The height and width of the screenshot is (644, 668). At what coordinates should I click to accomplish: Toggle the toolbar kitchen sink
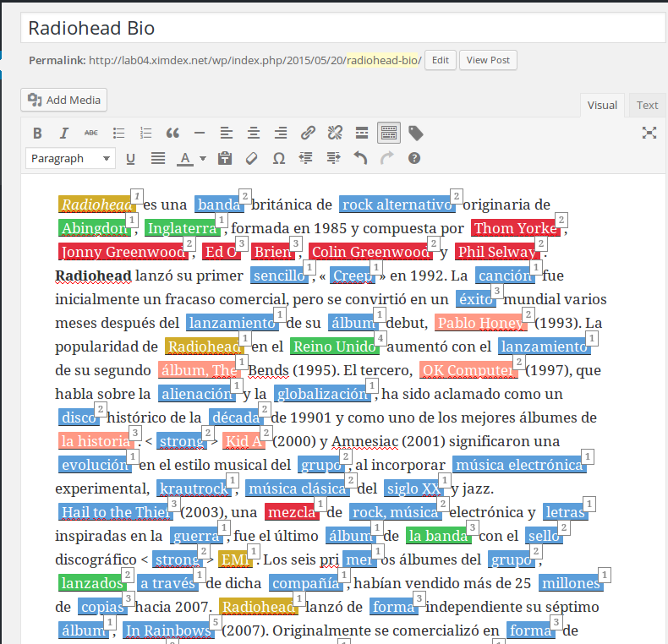(x=388, y=134)
